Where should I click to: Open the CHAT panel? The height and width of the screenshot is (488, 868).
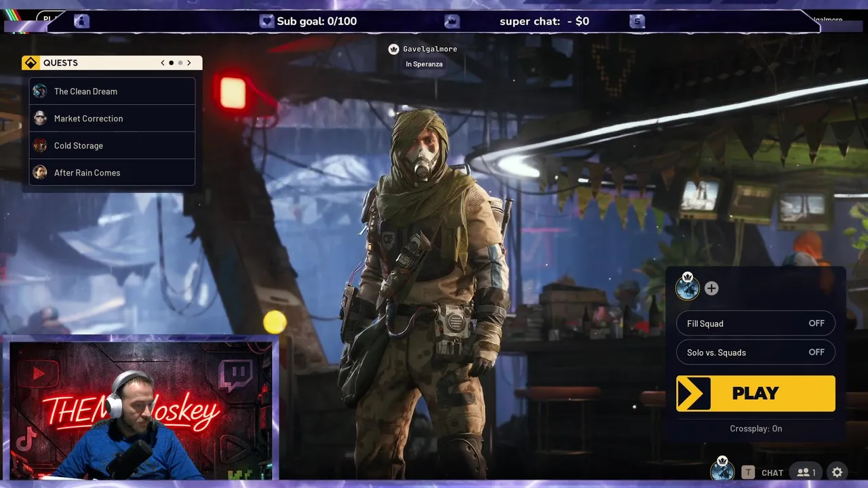tap(772, 473)
